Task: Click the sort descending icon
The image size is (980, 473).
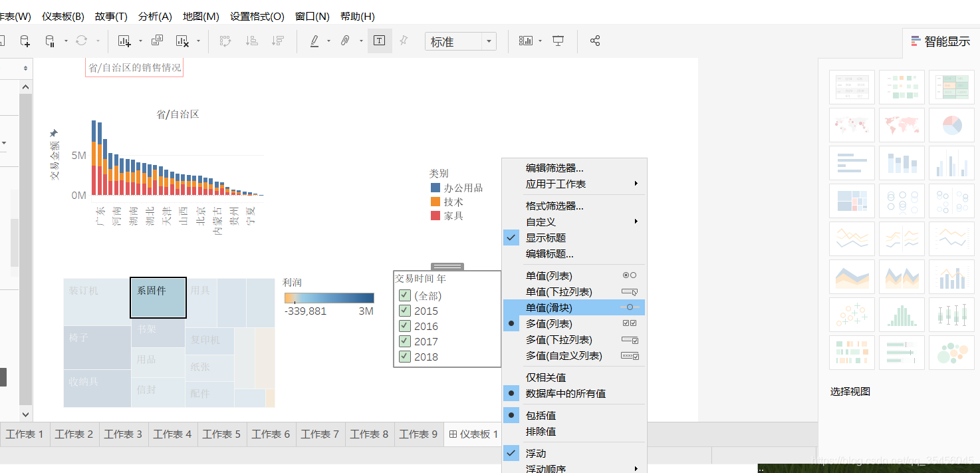Action: click(x=278, y=41)
